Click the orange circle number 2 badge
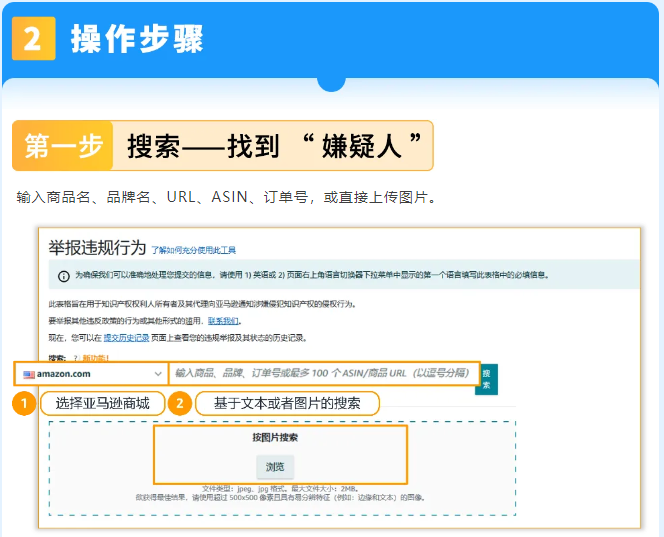664x537 pixels. pyautogui.click(x=179, y=403)
